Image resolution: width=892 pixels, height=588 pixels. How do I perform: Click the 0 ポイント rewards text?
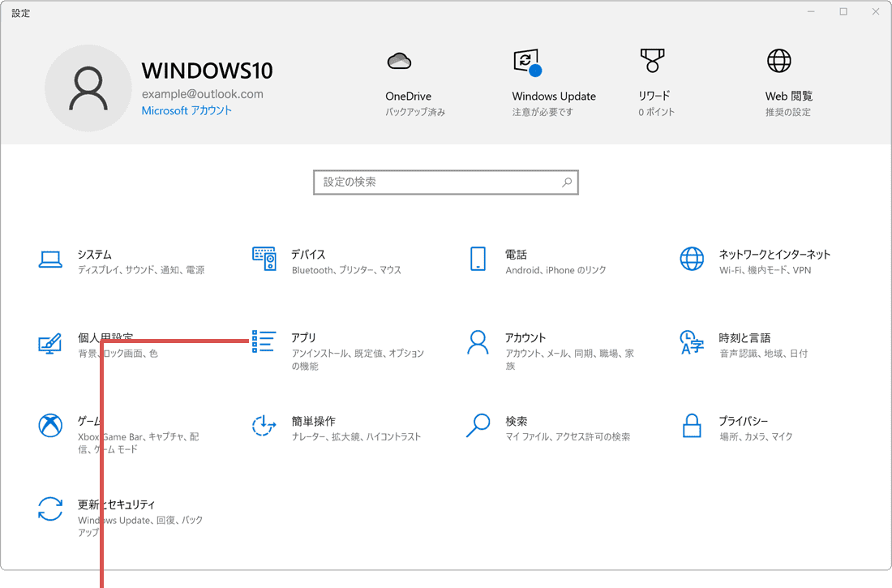(x=657, y=112)
